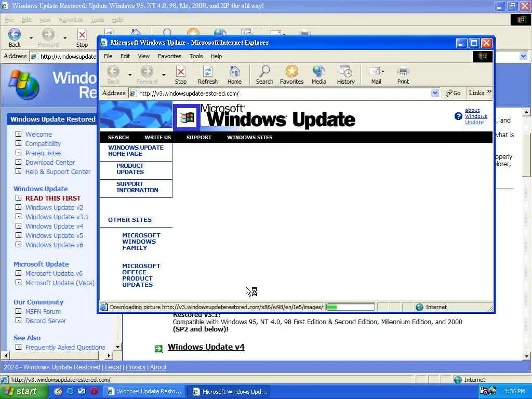Expand Back dropdown in background window
The width and height of the screenshot is (532, 399).
pyautogui.click(x=31, y=37)
